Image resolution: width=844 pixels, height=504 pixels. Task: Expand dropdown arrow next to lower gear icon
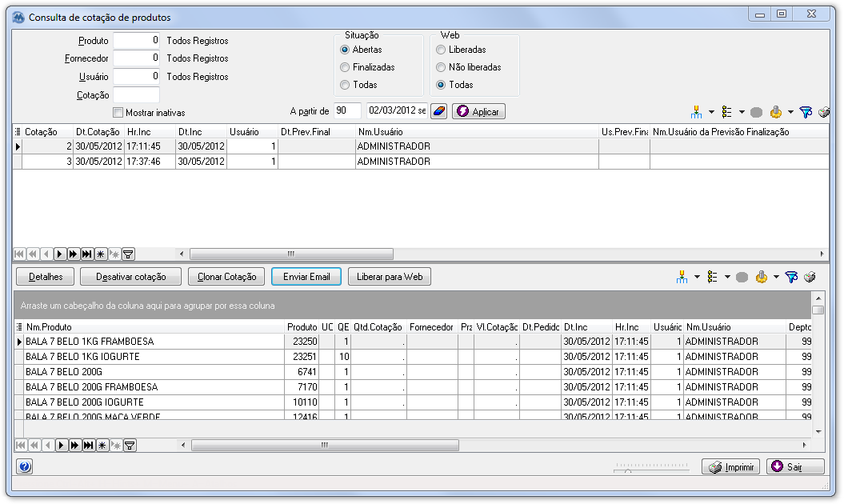click(776, 277)
